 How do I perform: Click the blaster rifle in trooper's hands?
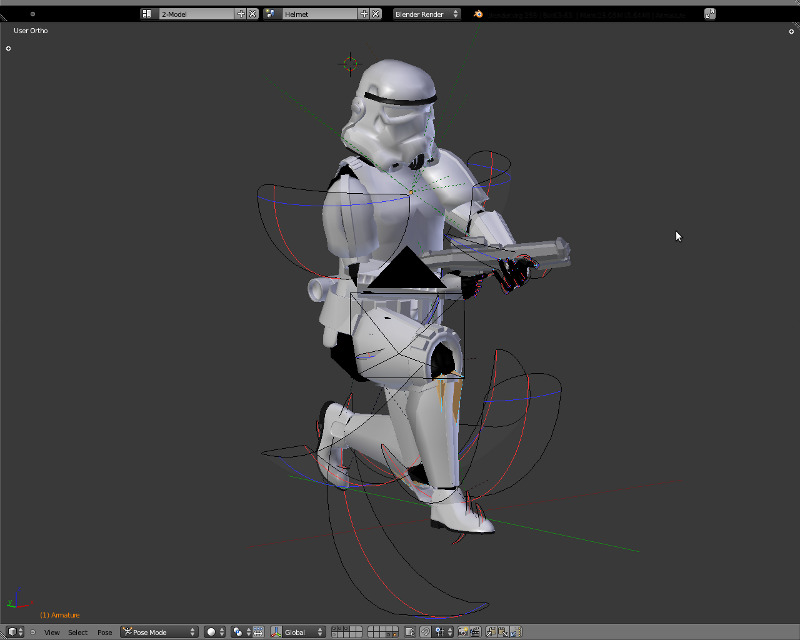(500, 254)
